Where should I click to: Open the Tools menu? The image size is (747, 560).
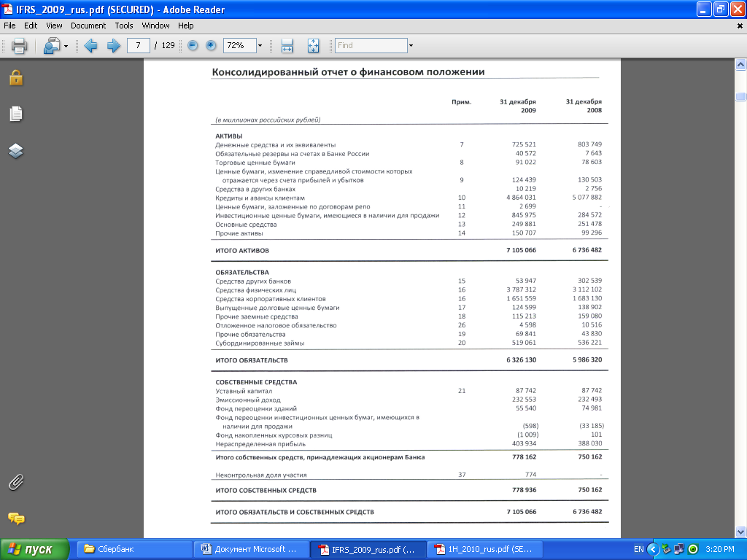click(x=124, y=26)
